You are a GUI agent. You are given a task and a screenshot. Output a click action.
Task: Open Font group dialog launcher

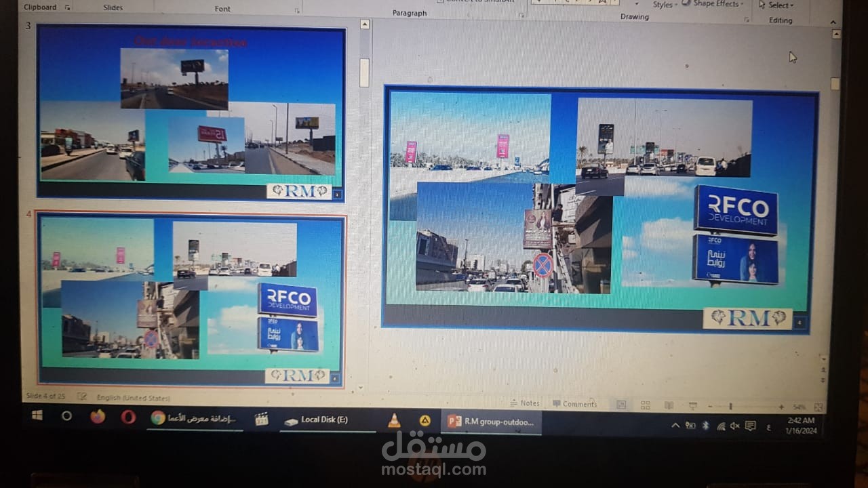pyautogui.click(x=297, y=10)
